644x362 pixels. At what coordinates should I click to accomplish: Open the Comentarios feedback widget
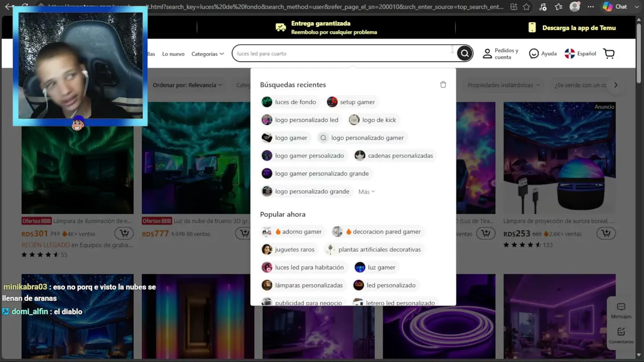pos(621,336)
